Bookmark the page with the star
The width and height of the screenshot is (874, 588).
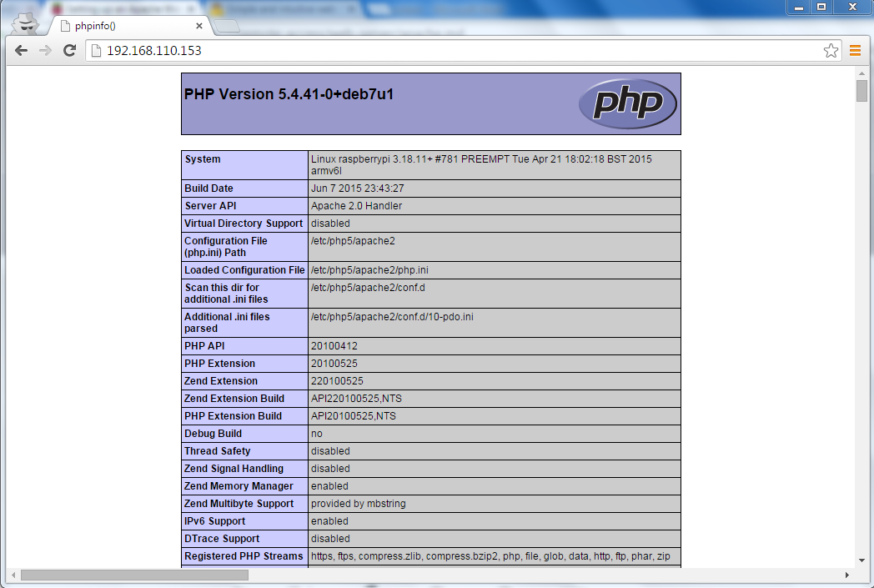(831, 51)
